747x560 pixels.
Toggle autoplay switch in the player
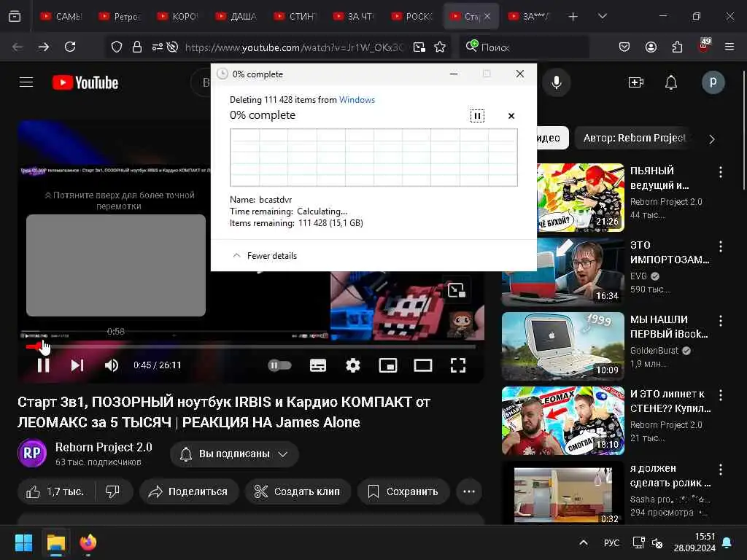[x=279, y=365]
